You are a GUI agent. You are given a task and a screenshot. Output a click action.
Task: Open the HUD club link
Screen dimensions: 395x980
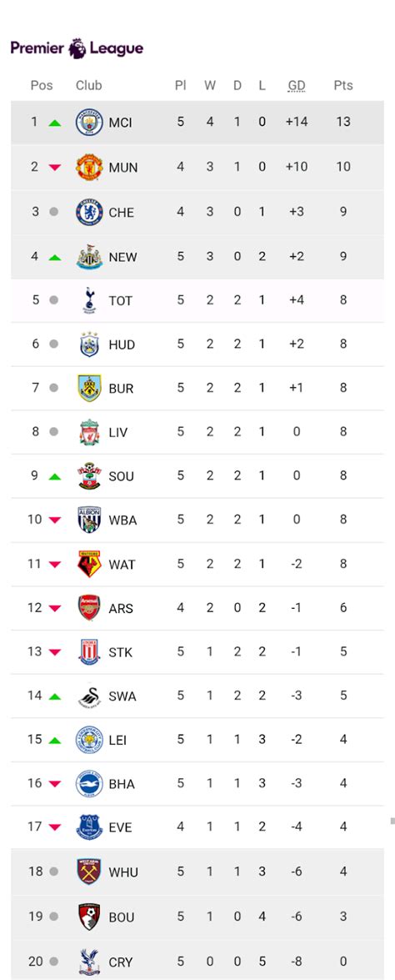[122, 344]
